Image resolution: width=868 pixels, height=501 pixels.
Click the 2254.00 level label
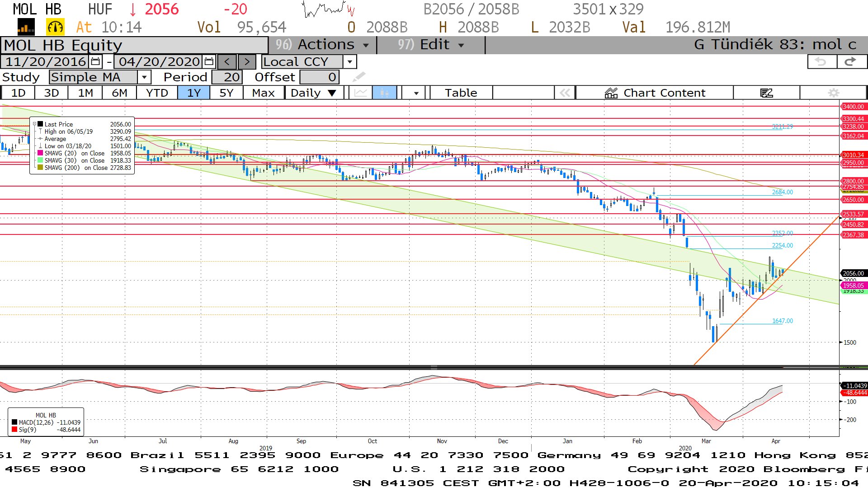coord(782,245)
